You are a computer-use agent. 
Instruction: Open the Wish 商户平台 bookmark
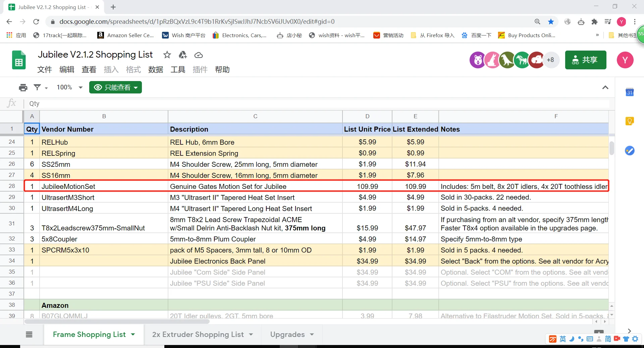point(184,35)
